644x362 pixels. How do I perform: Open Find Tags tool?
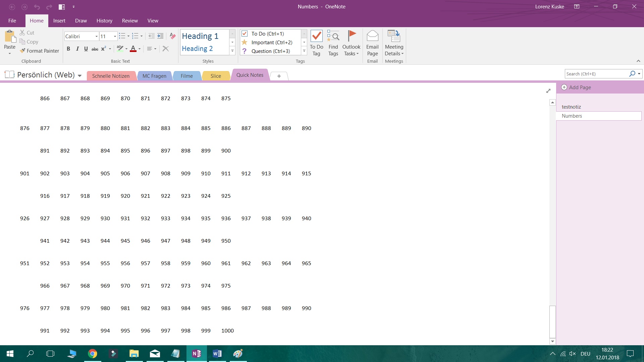coord(333,43)
